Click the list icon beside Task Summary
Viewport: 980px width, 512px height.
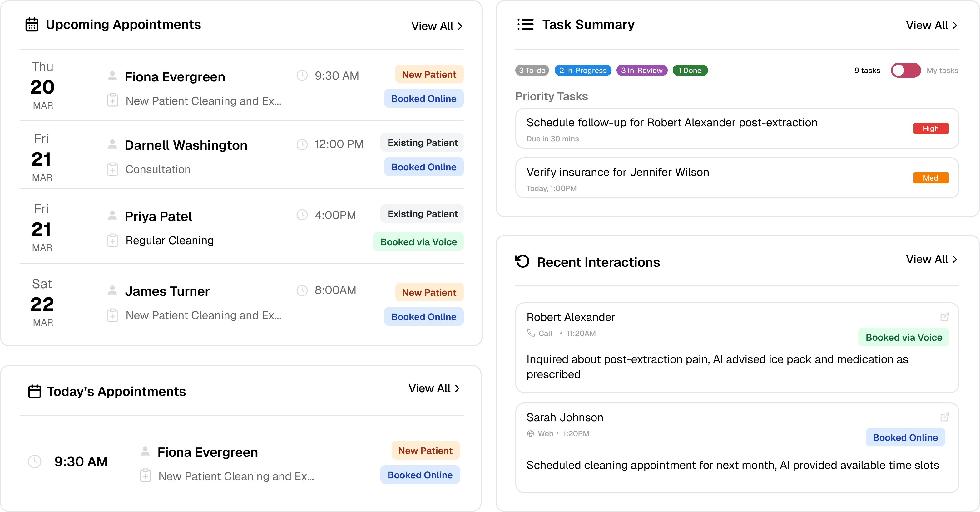[525, 24]
